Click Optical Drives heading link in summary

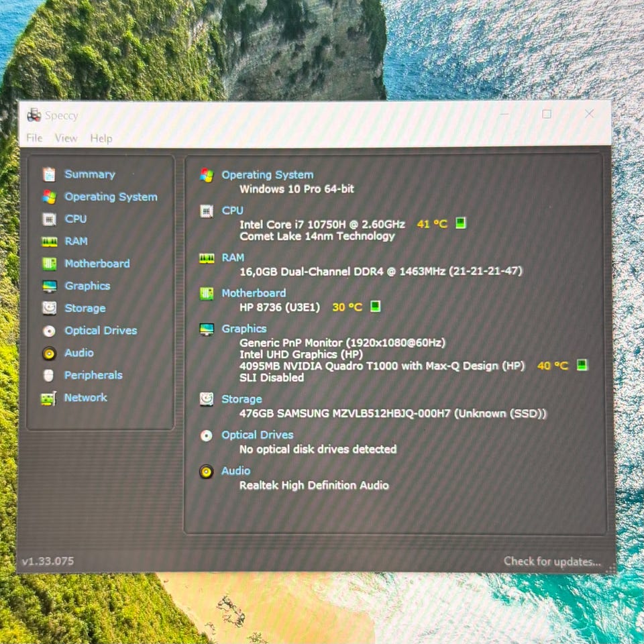(x=258, y=435)
